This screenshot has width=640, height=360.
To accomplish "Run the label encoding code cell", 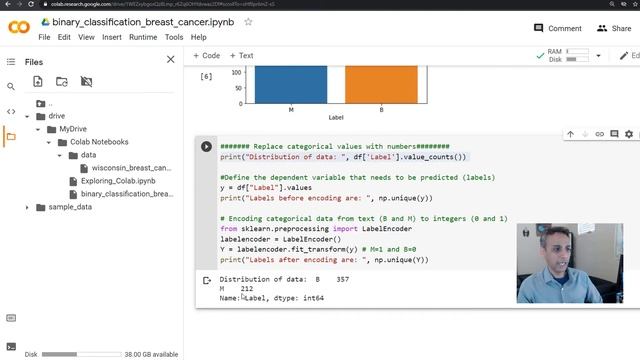I will click(206, 147).
